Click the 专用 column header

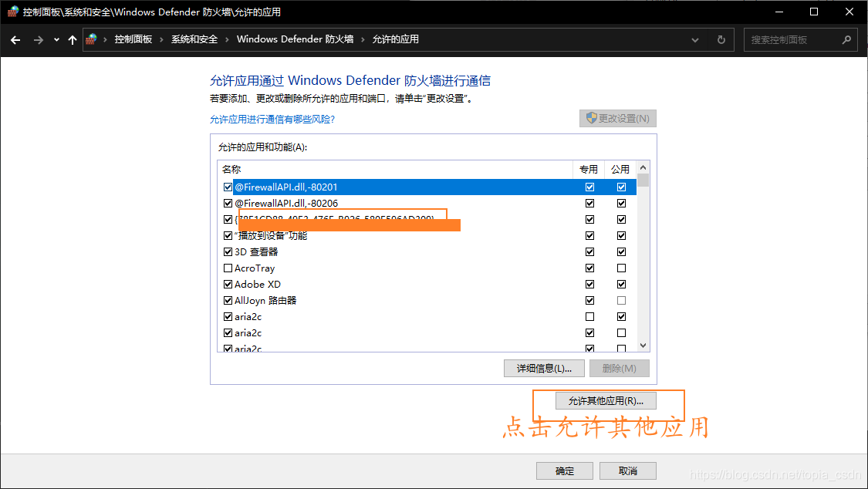[589, 169]
